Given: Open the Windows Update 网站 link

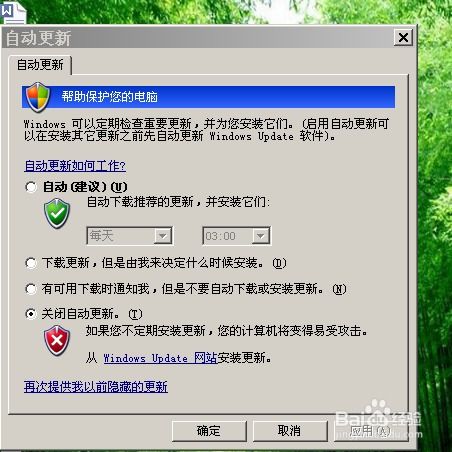Looking at the screenshot, I should point(160,358).
